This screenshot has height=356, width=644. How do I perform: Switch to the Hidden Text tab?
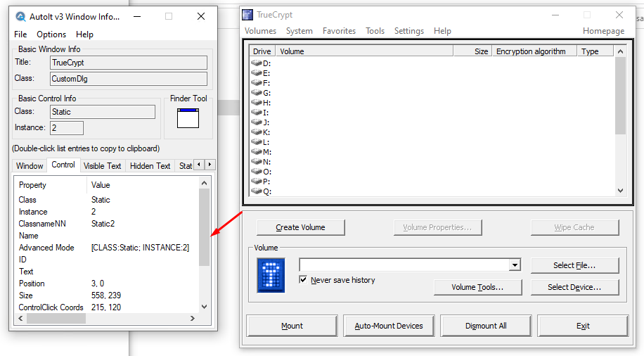click(150, 166)
